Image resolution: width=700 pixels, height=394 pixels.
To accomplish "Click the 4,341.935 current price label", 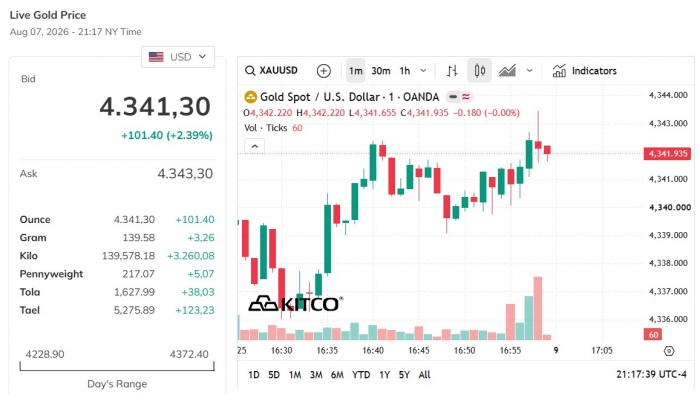I will point(667,154).
